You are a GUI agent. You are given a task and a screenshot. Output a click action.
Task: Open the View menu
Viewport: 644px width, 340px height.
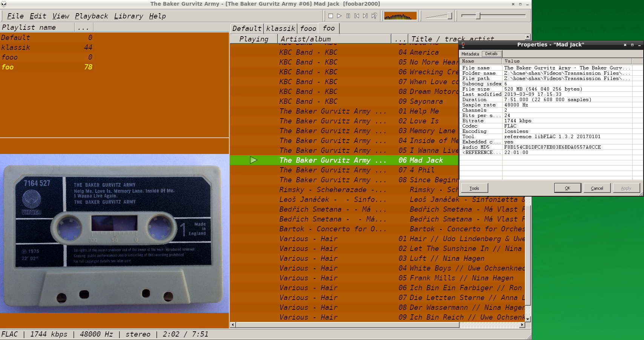click(x=61, y=16)
